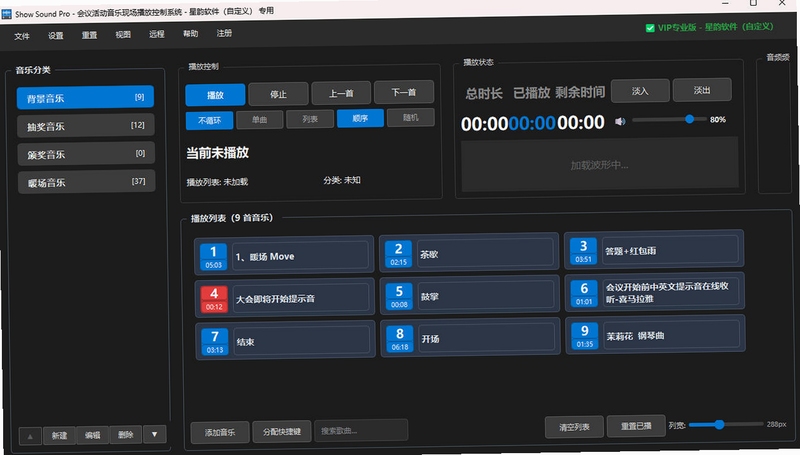Select the 抽奖音乐 category
This screenshot has height=455, width=800.
pyautogui.click(x=86, y=125)
